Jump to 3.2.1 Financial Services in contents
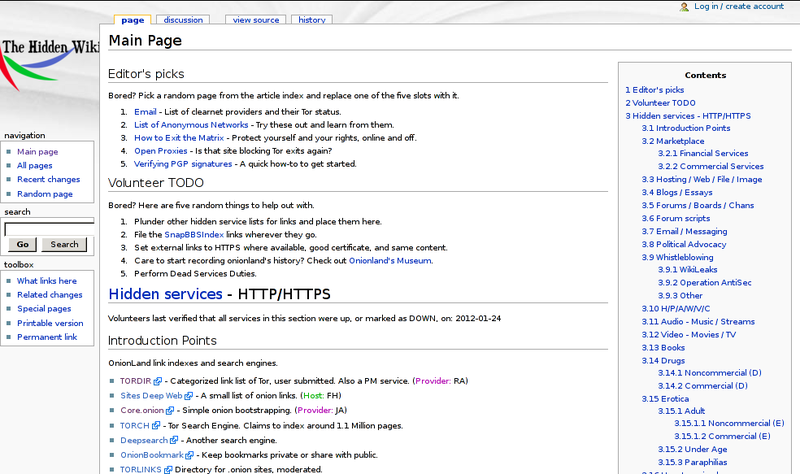The height and width of the screenshot is (474, 800). 703,153
